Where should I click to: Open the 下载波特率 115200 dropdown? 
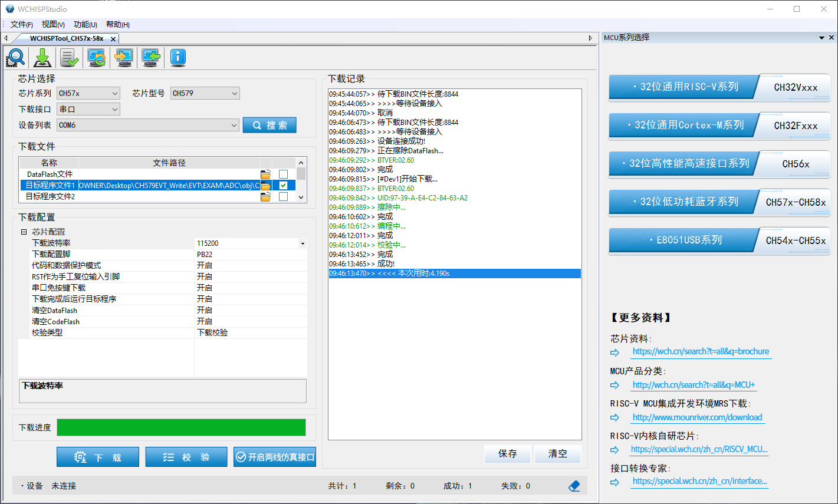point(303,243)
